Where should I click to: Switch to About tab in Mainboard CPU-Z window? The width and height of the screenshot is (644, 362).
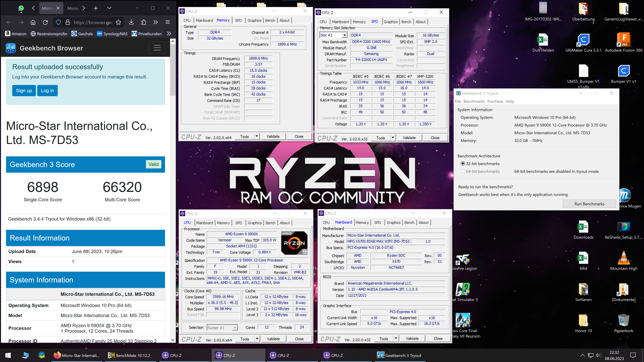pyautogui.click(x=423, y=222)
